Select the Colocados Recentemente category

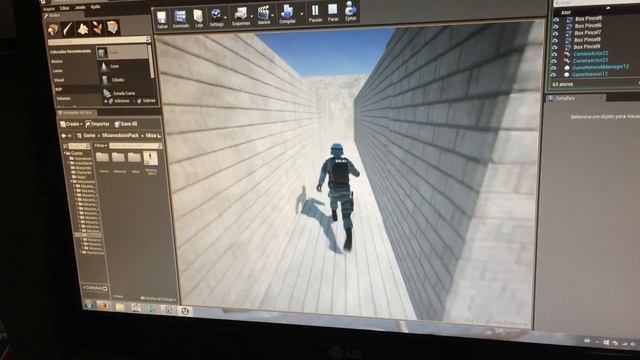(x=70, y=51)
